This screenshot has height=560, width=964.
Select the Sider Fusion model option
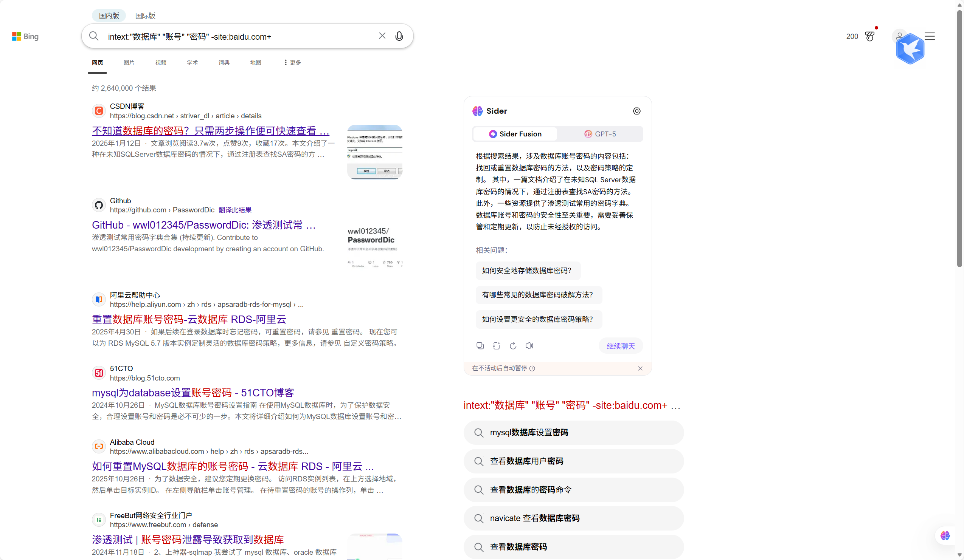(515, 134)
